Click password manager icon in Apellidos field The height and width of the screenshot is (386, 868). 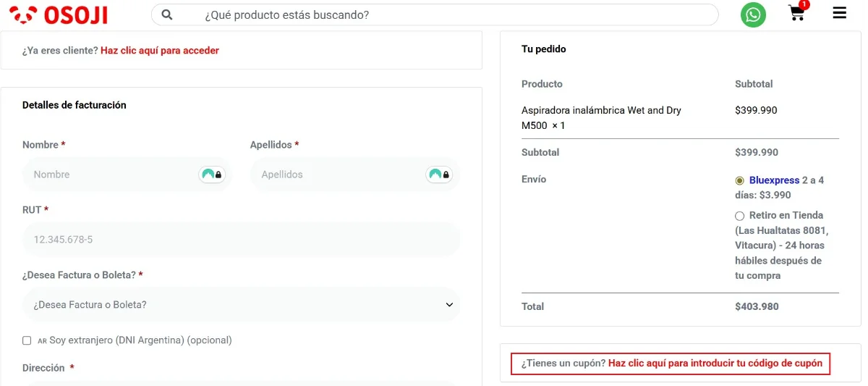(439, 175)
